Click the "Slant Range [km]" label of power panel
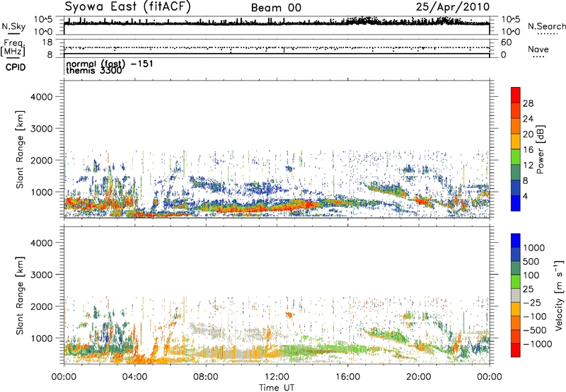This screenshot has height=392, width=566. click(x=20, y=149)
